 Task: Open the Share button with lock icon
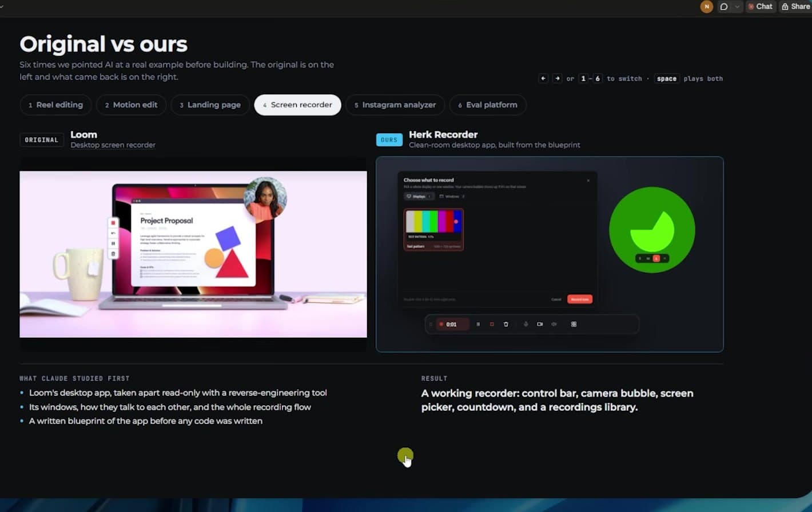point(795,7)
